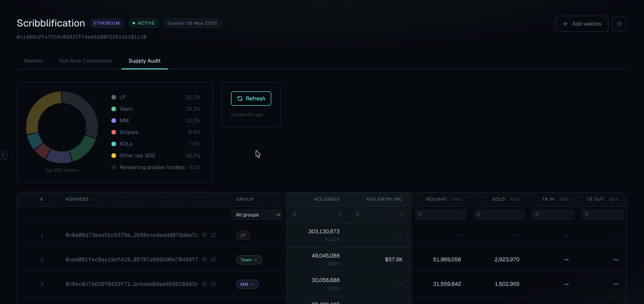
Task: Click bought value 51,969,056
Action: click(447, 260)
